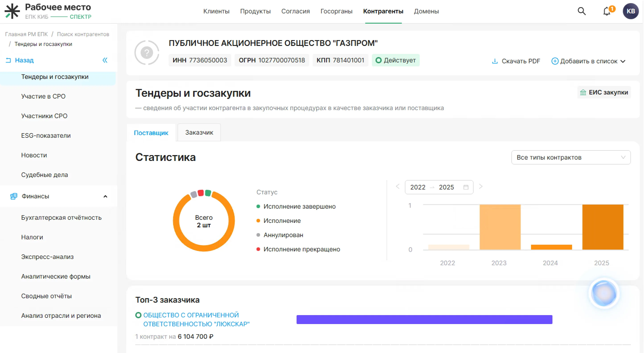
Task: Click the plus icon for Добавить в список
Action: [x=555, y=61]
